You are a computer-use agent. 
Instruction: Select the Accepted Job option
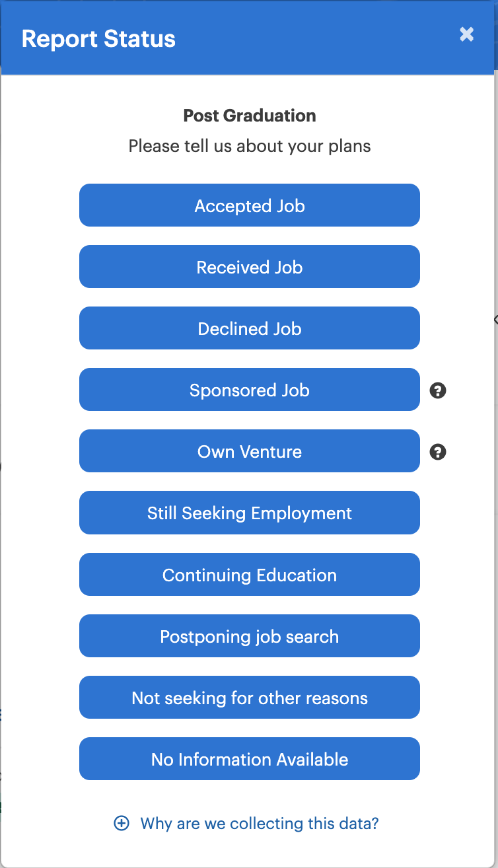coord(250,205)
